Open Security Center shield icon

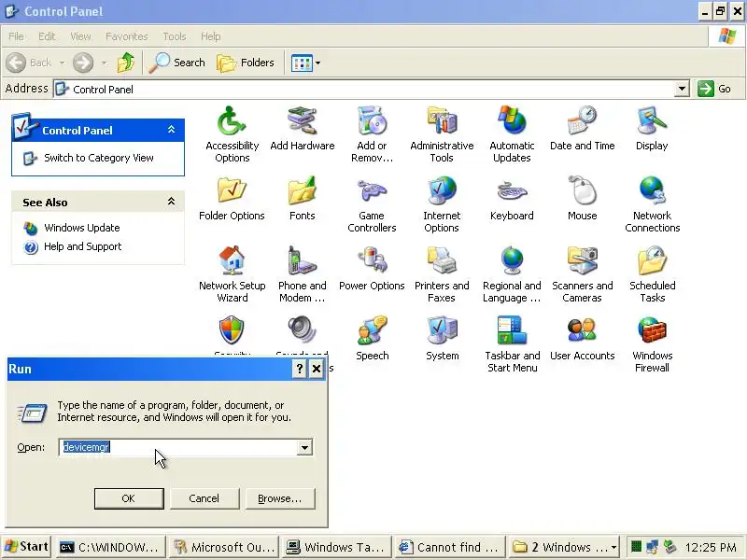tap(232, 329)
